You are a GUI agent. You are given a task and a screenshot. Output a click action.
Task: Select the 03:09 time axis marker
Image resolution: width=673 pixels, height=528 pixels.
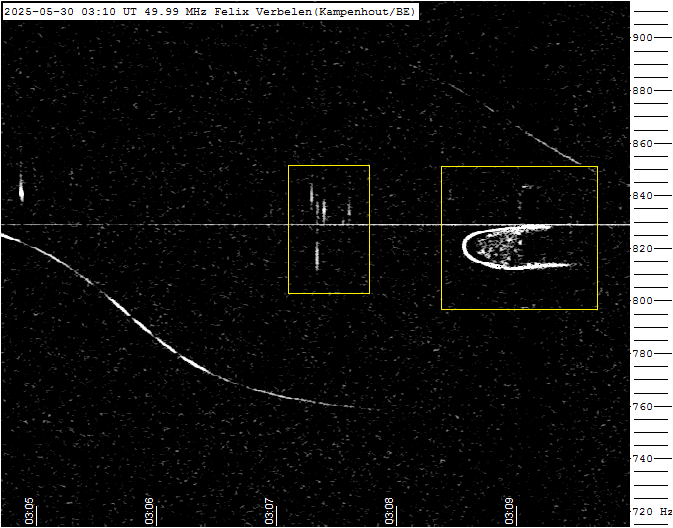(509, 511)
